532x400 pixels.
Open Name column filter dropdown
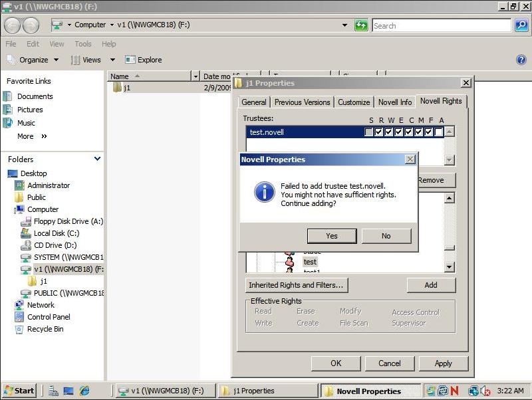click(x=196, y=76)
